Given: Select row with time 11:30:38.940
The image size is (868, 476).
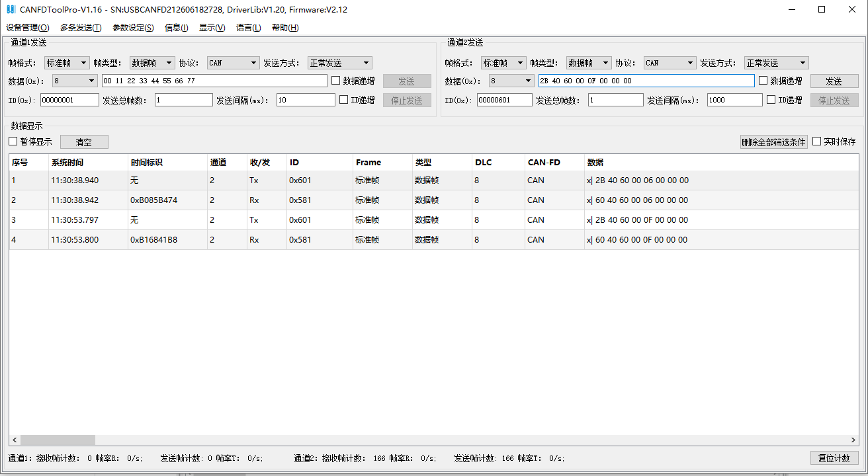Looking at the screenshot, I should 434,180.
